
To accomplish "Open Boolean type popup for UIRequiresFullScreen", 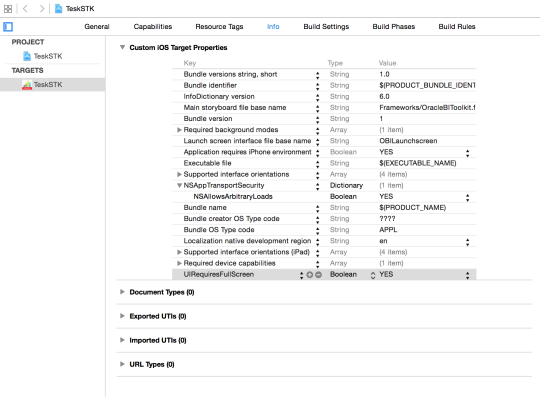I will click(x=373, y=275).
